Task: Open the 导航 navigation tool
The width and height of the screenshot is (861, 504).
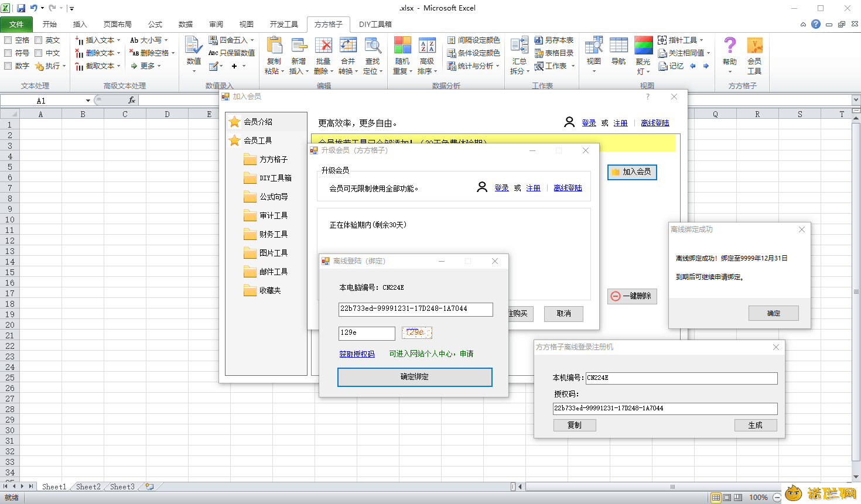Action: click(x=619, y=52)
